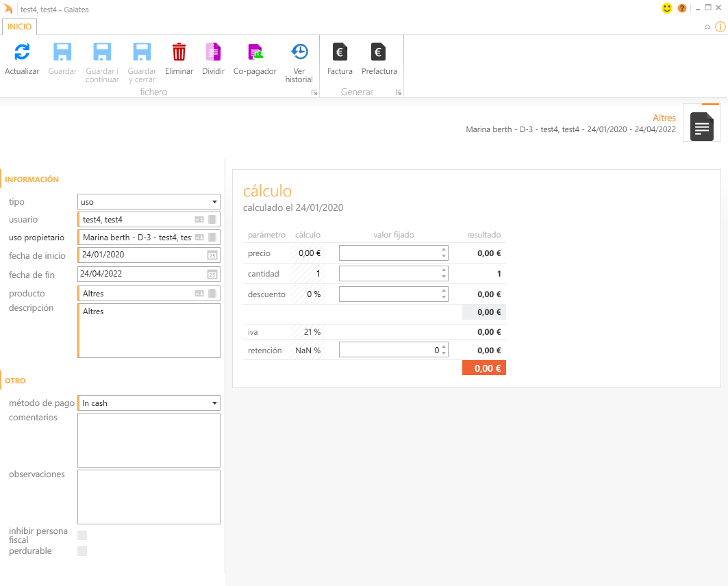Click the Eliminar trash icon
The height and width of the screenshot is (586, 728).
point(179,52)
